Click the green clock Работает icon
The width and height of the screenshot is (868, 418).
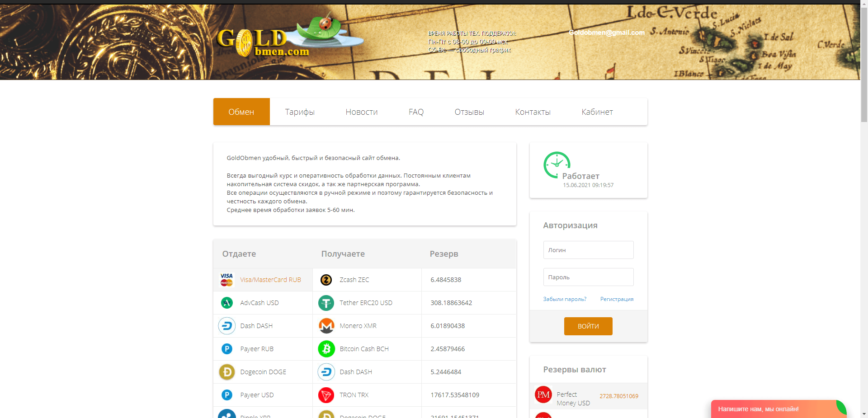click(557, 164)
